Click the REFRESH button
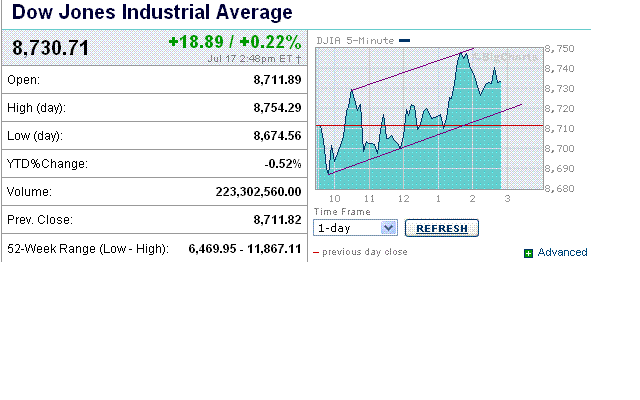Image resolution: width=640 pixels, height=400 pixels. click(x=442, y=228)
